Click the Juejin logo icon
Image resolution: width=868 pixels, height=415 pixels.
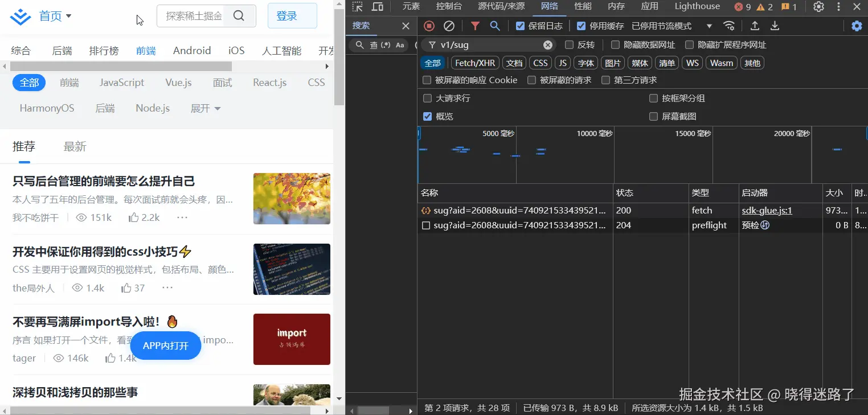click(x=21, y=17)
